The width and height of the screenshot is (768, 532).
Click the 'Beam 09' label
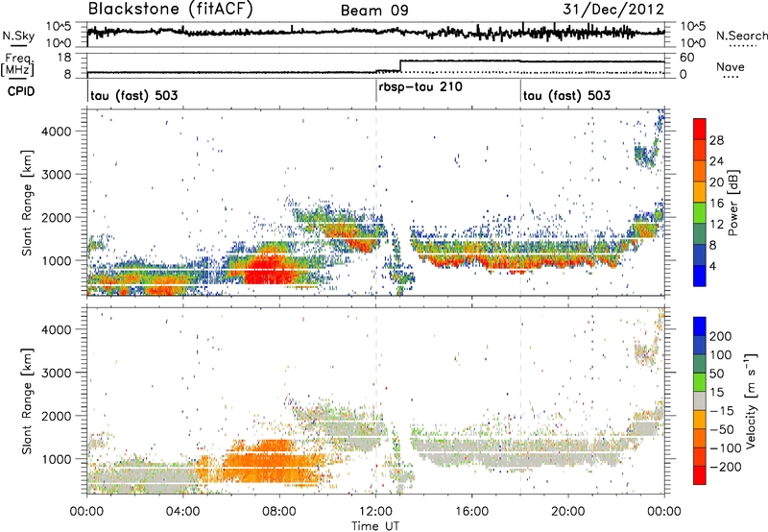pyautogui.click(x=374, y=11)
